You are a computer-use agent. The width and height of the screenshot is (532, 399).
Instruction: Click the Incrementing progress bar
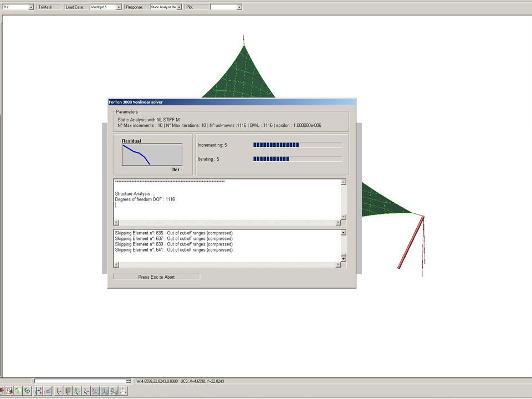coord(297,145)
